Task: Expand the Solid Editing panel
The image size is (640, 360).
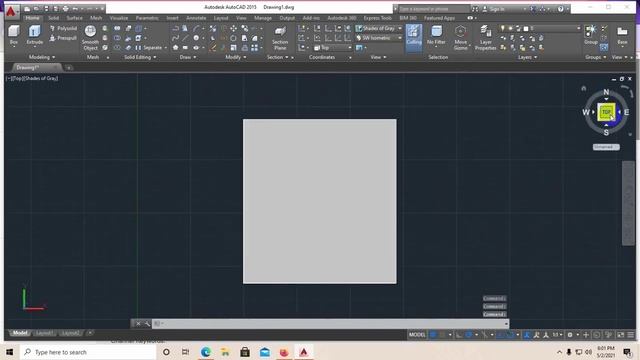Action: click(140, 57)
